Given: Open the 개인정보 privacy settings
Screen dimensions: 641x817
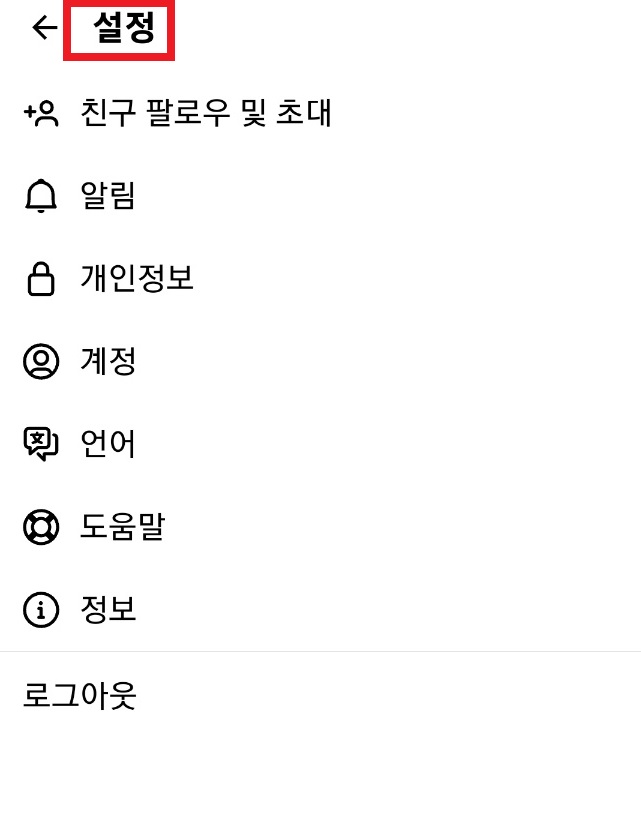Looking at the screenshot, I should point(138,278).
